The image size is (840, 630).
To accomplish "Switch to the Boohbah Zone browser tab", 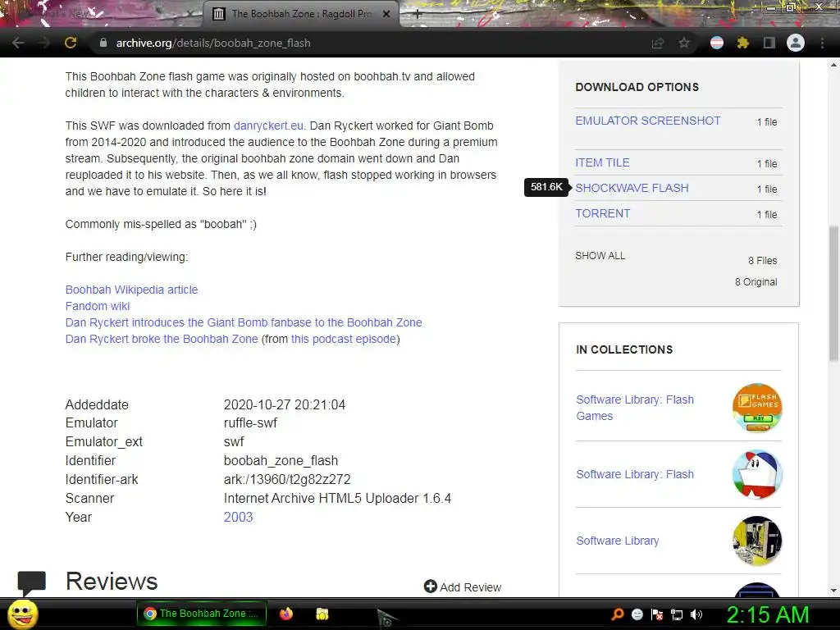I will coord(300,14).
